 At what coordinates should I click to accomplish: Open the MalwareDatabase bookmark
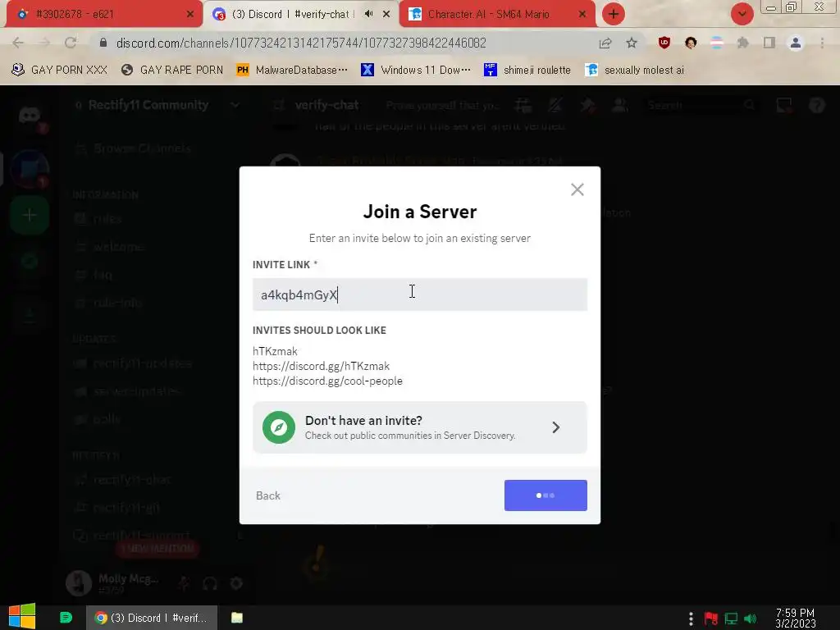[x=292, y=70]
